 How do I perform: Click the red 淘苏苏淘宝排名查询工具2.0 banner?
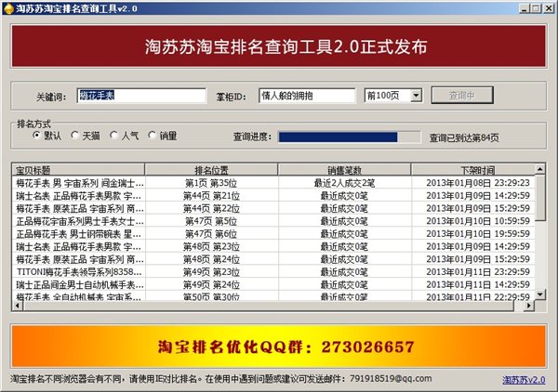coord(279,46)
